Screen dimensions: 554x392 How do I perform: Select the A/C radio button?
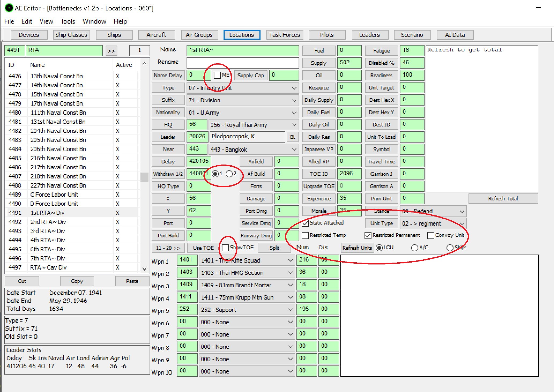[415, 248]
